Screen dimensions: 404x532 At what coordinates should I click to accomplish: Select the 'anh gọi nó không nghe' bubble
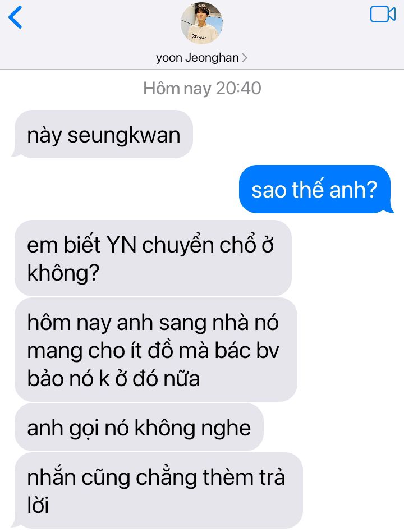139,427
